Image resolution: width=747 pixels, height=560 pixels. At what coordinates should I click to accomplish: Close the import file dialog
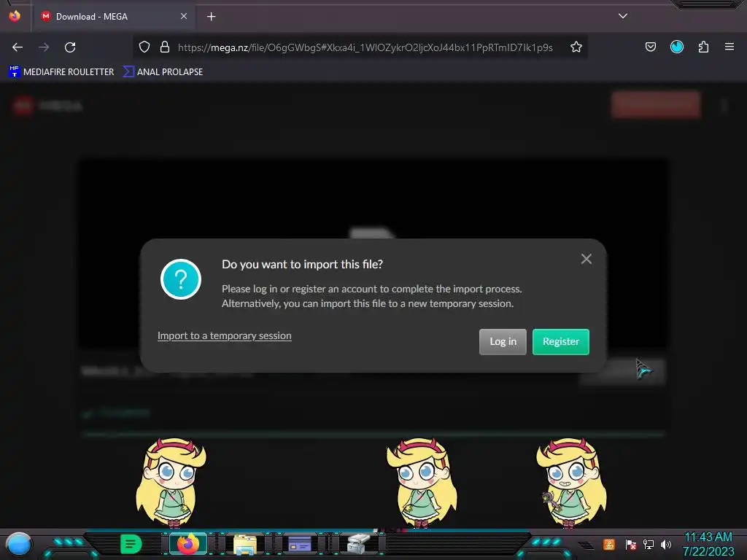(x=587, y=259)
